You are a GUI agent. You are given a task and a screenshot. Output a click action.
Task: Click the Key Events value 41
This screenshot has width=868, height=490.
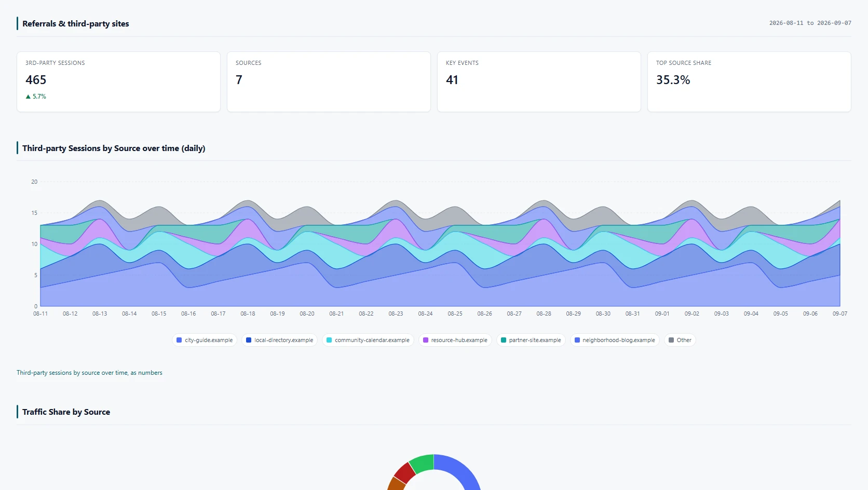click(x=452, y=80)
